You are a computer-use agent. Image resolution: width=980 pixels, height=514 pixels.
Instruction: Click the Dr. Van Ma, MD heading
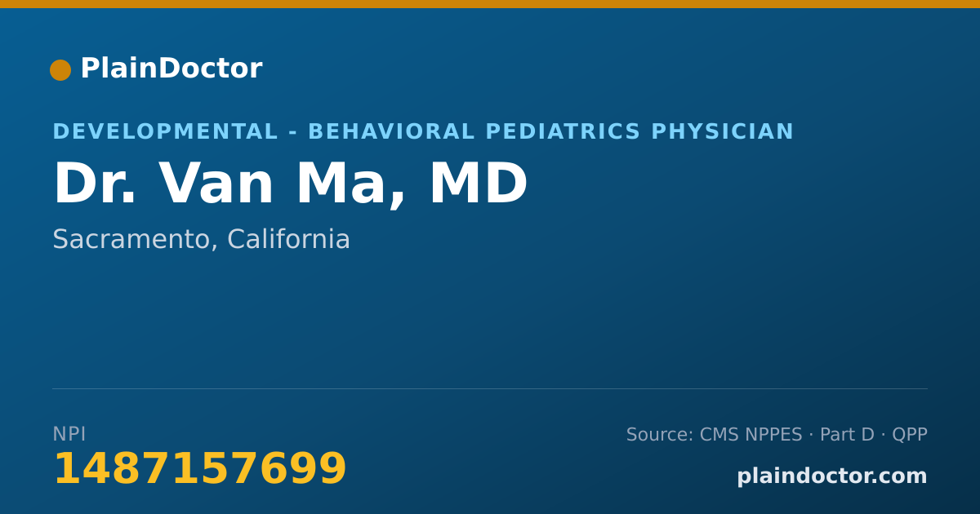point(290,185)
